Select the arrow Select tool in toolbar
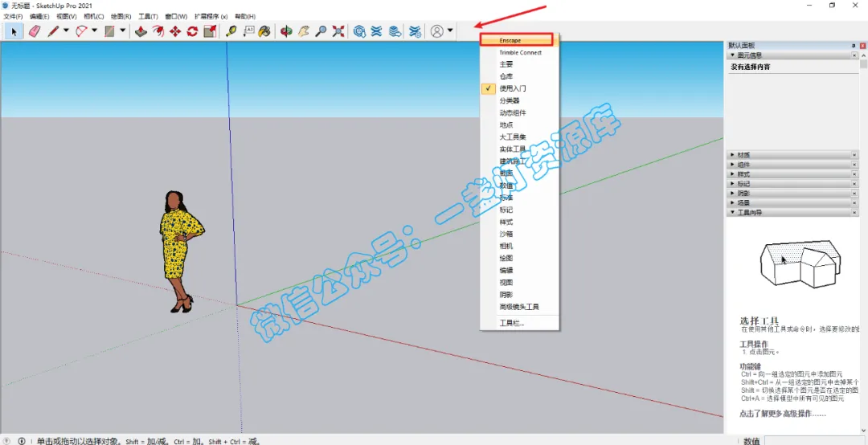Image resolution: width=868 pixels, height=445 pixels. pyautogui.click(x=14, y=31)
